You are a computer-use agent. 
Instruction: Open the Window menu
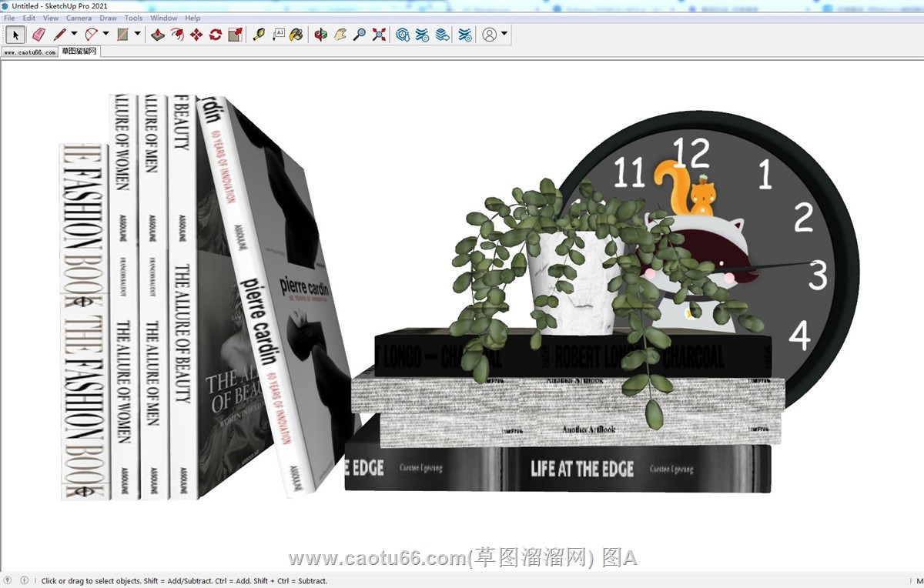(x=163, y=18)
